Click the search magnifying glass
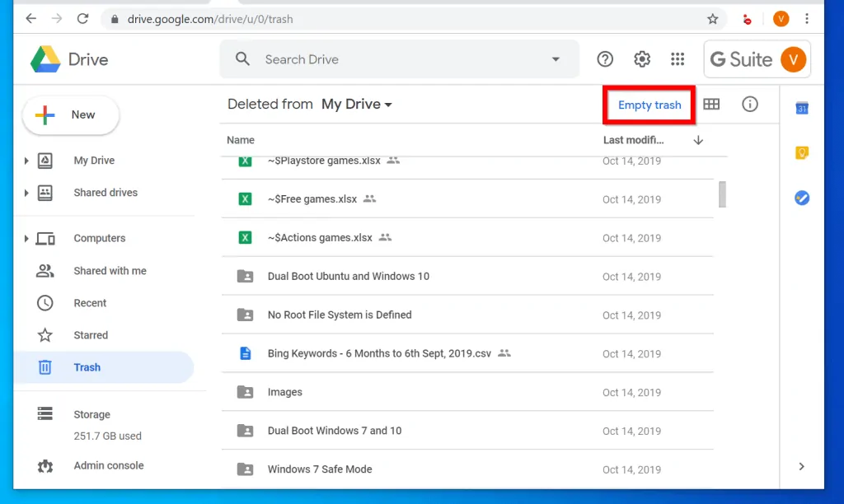The height and width of the screenshot is (504, 844). (x=242, y=58)
